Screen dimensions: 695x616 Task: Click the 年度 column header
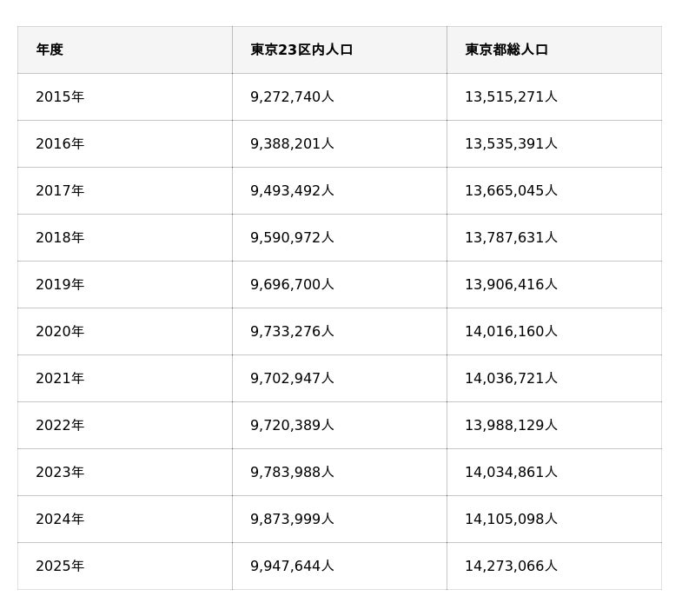[50, 50]
